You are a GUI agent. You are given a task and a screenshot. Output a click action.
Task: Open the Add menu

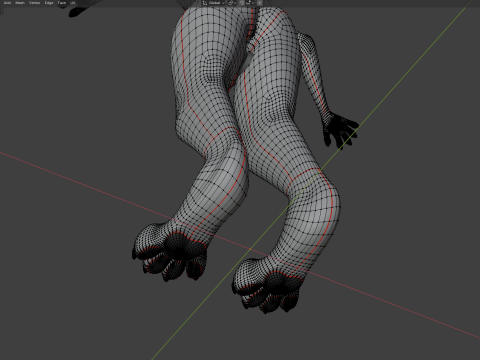(7, 3)
